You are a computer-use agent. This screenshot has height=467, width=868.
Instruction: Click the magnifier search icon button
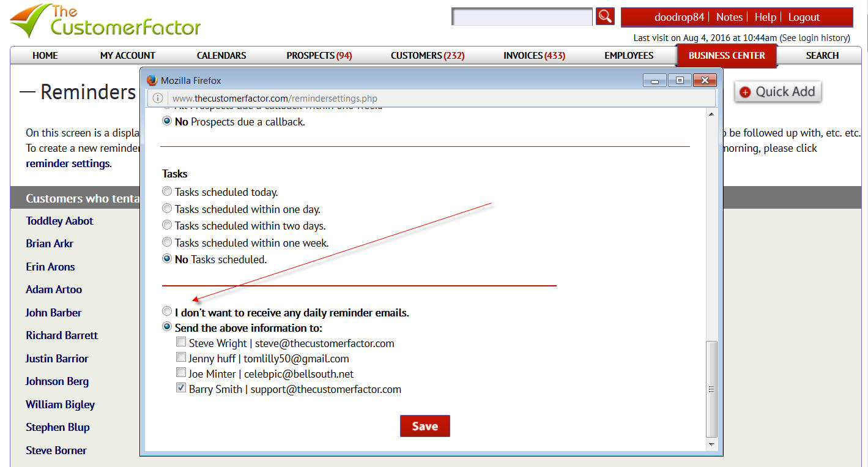pyautogui.click(x=605, y=17)
